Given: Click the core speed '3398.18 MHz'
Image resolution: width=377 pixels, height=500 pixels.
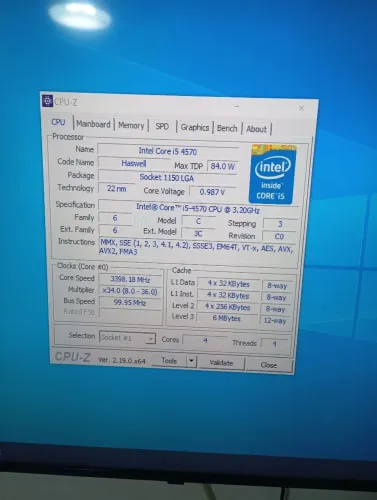Looking at the screenshot, I should click(130, 279).
